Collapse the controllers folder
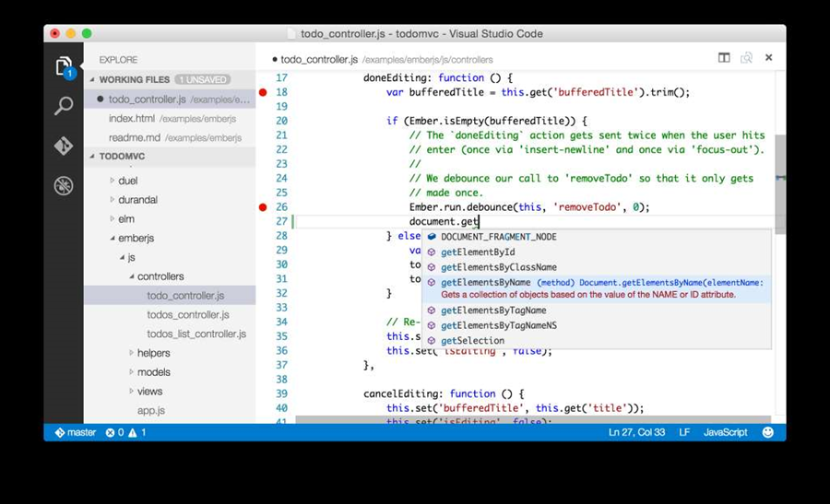 (x=131, y=276)
